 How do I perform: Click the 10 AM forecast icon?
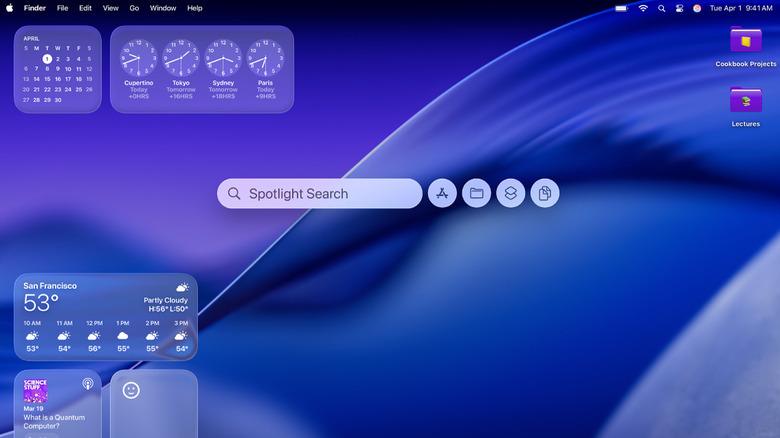32,335
